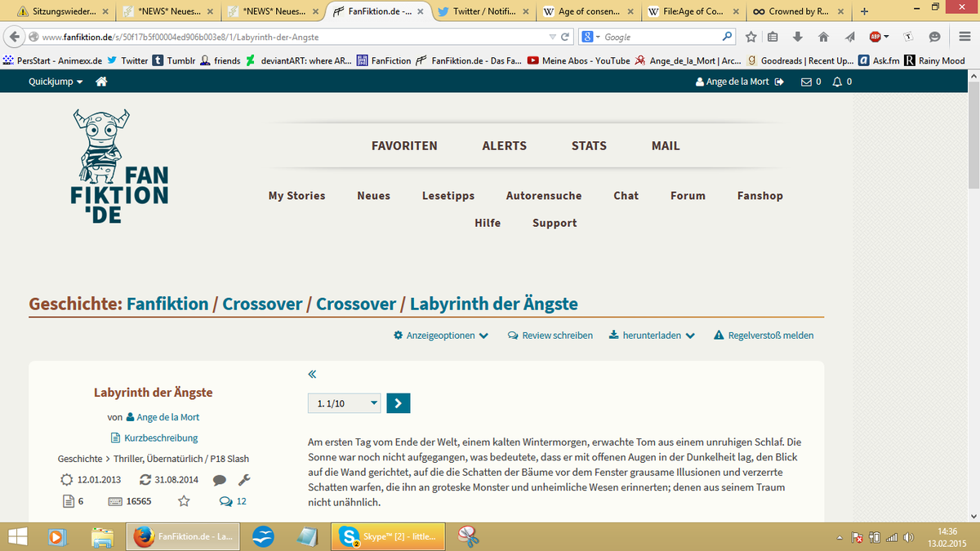Open the MAIL menu item
This screenshot has height=551, width=980.
pyautogui.click(x=666, y=145)
